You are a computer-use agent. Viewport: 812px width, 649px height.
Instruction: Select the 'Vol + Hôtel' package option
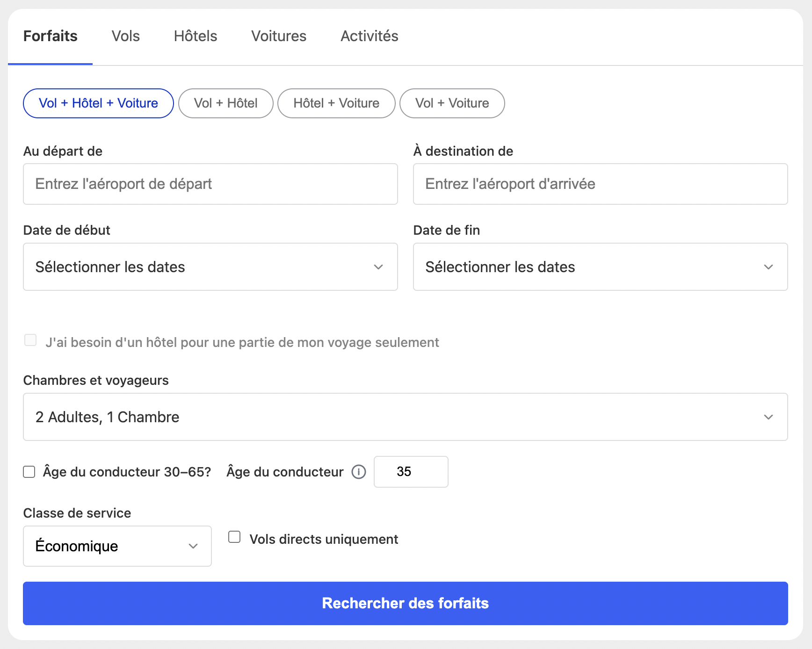pos(225,103)
